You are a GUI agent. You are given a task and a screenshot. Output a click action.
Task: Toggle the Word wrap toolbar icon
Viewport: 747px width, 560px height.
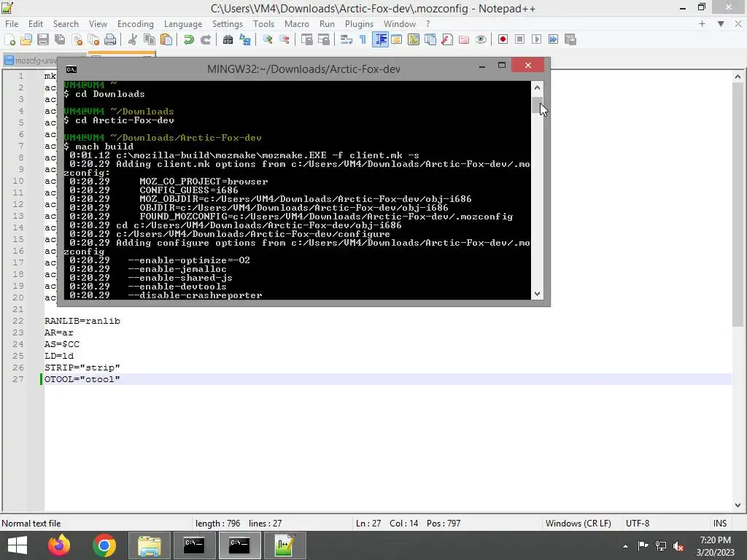pyautogui.click(x=347, y=39)
